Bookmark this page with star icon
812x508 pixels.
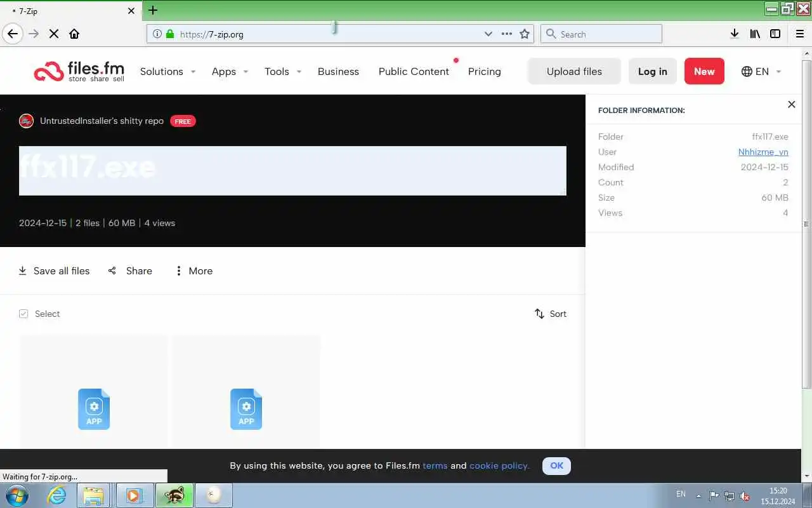[525, 34]
